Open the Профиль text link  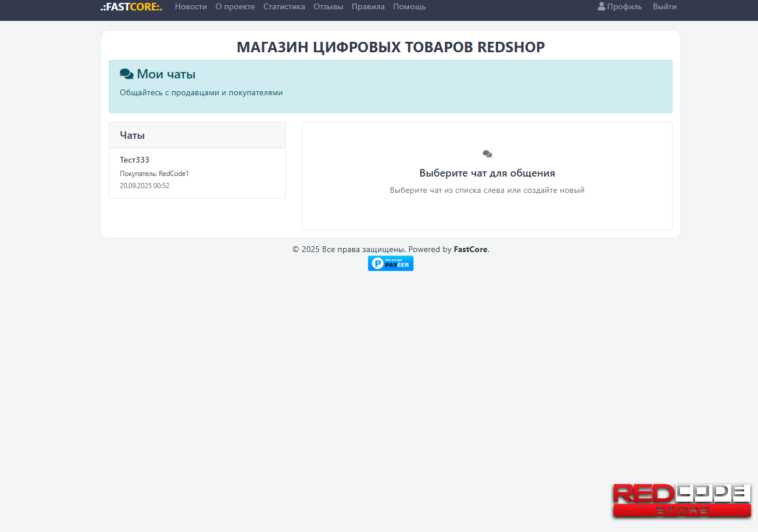pyautogui.click(x=624, y=7)
